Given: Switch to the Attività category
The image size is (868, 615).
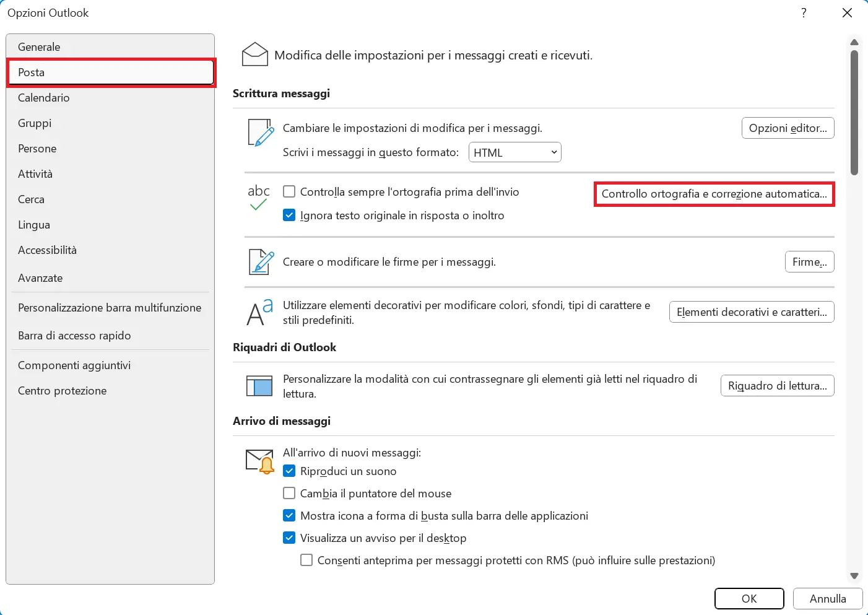Looking at the screenshot, I should (110, 174).
